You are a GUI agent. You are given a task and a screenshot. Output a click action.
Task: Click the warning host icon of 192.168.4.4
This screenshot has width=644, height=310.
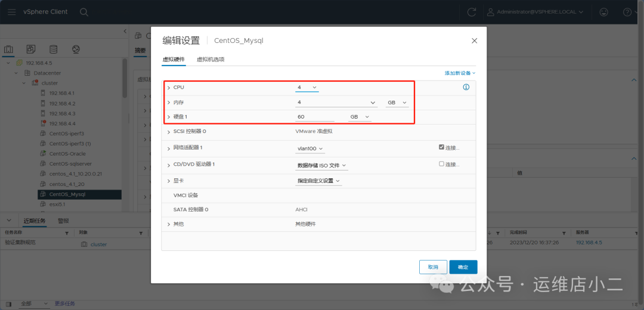(x=43, y=123)
